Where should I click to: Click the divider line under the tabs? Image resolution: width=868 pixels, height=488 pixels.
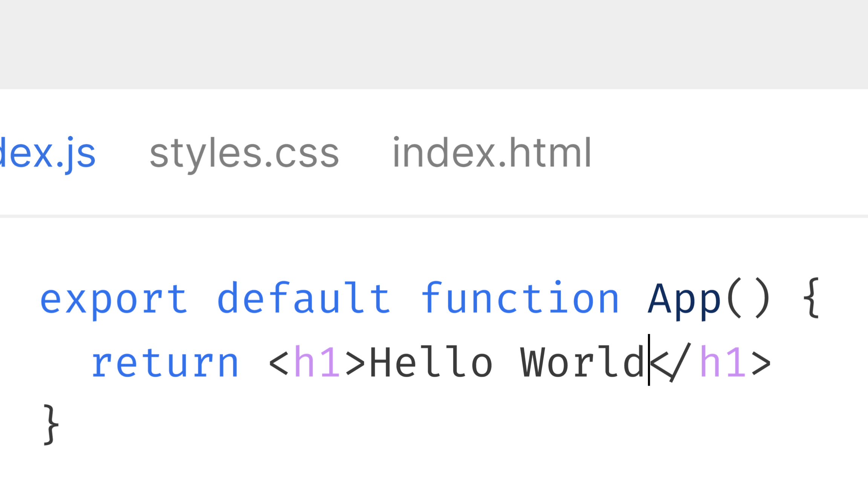coord(433,215)
